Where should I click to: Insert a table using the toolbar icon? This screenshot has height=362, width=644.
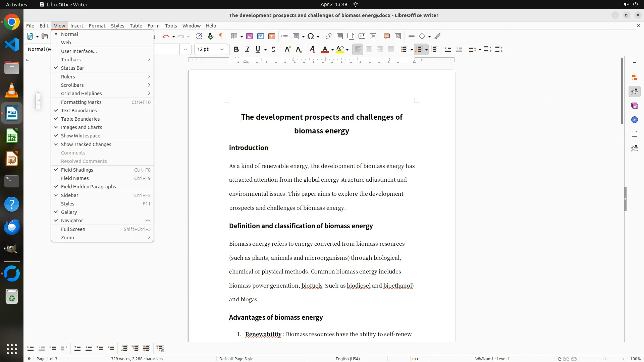point(234,36)
